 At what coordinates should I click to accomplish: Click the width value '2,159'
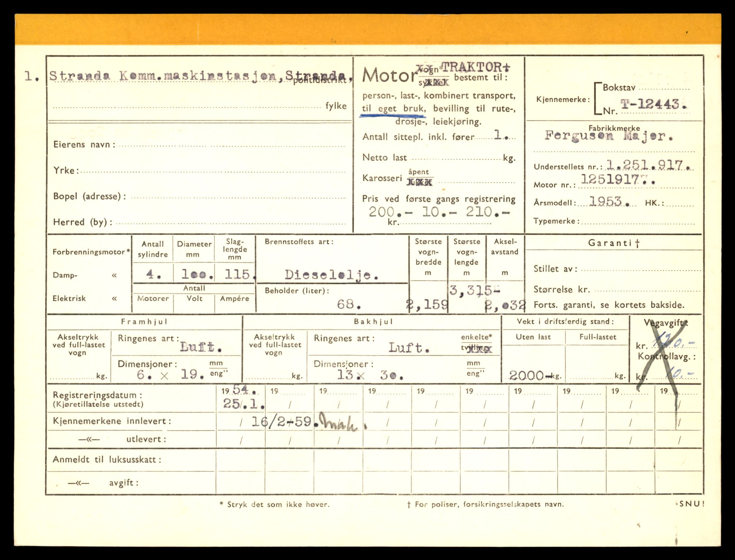(x=428, y=304)
